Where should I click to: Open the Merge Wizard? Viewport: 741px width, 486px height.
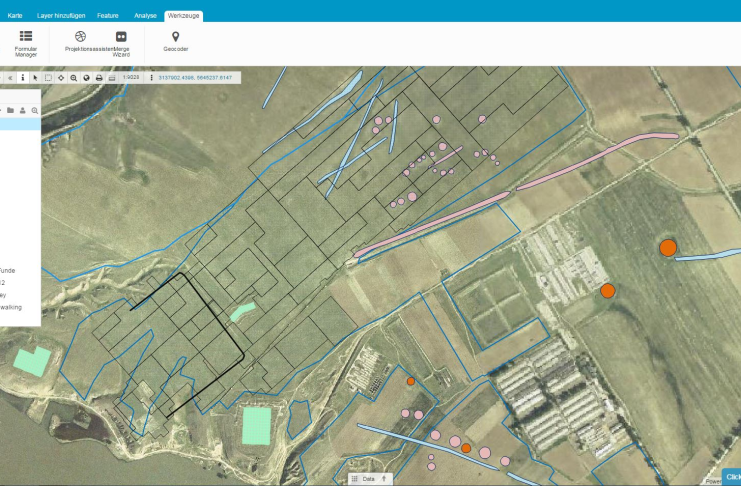[x=121, y=41]
